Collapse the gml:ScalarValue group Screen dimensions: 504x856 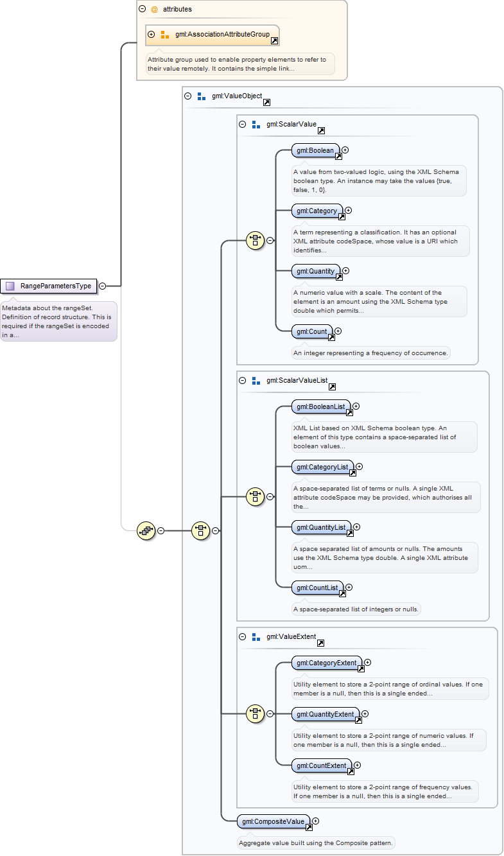(243, 125)
